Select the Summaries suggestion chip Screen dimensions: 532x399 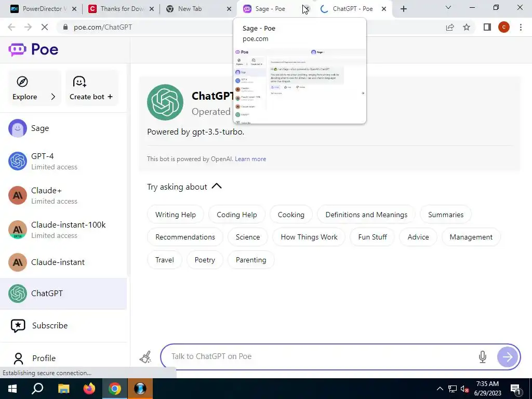[x=446, y=215]
